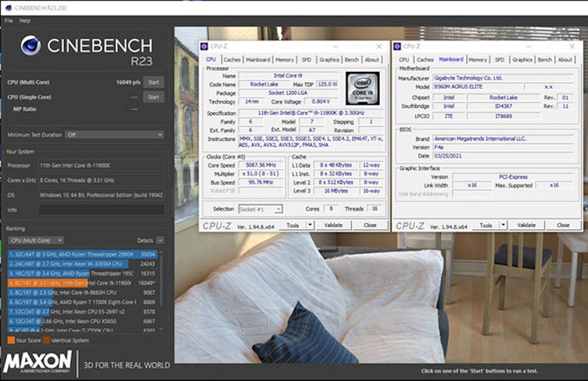This screenshot has height=381, width=588.
Task: Select the Intel Xeon W-3265M ranking row
Action: [x=82, y=264]
